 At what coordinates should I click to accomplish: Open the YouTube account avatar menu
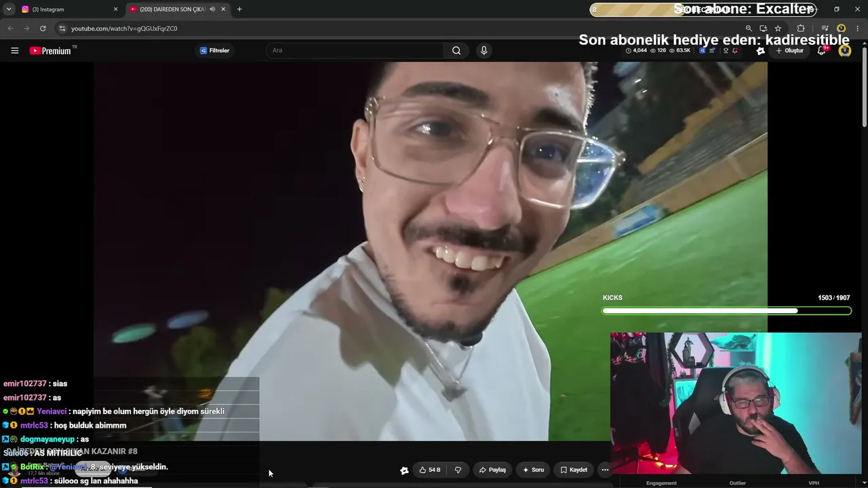pos(845,51)
